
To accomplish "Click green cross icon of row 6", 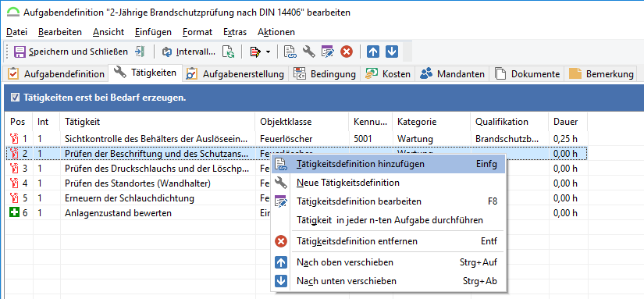I will click(14, 213).
